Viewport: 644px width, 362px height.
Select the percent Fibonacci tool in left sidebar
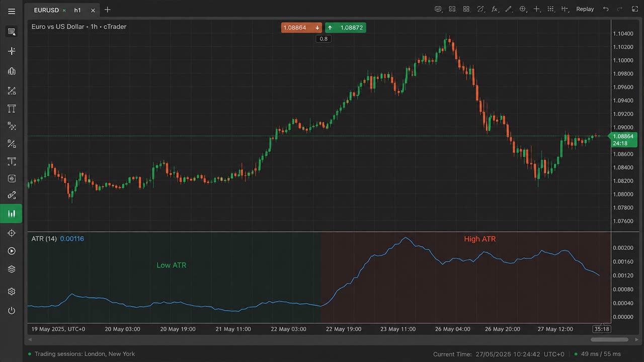(x=12, y=144)
